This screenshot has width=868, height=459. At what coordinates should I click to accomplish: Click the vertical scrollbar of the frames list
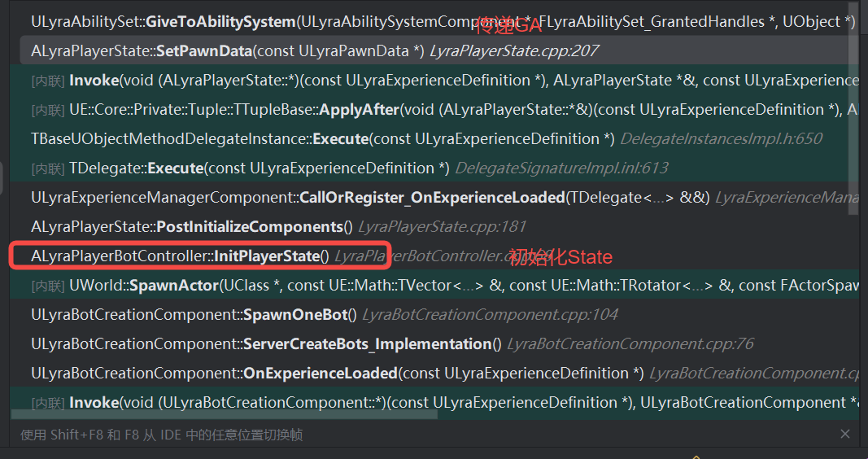click(x=853, y=106)
